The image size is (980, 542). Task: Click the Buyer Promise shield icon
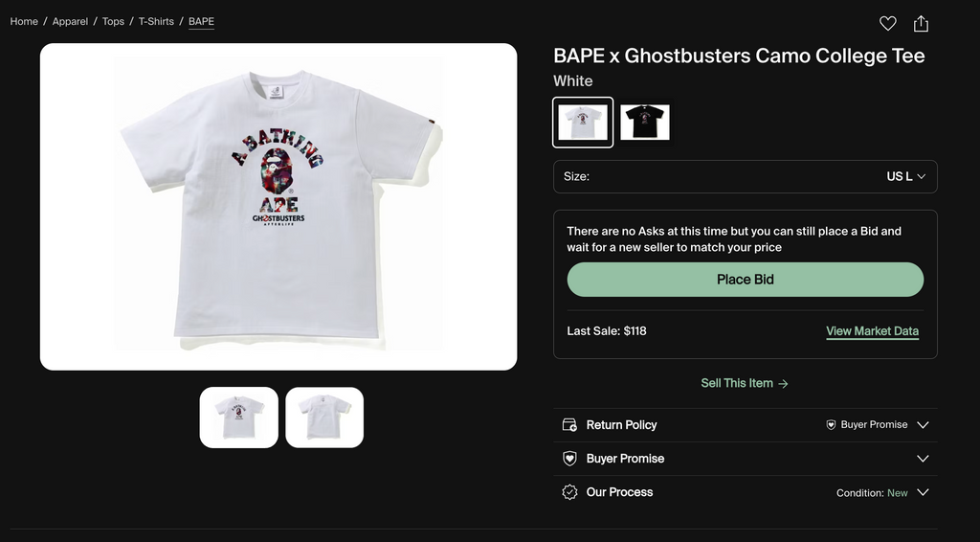coord(569,459)
